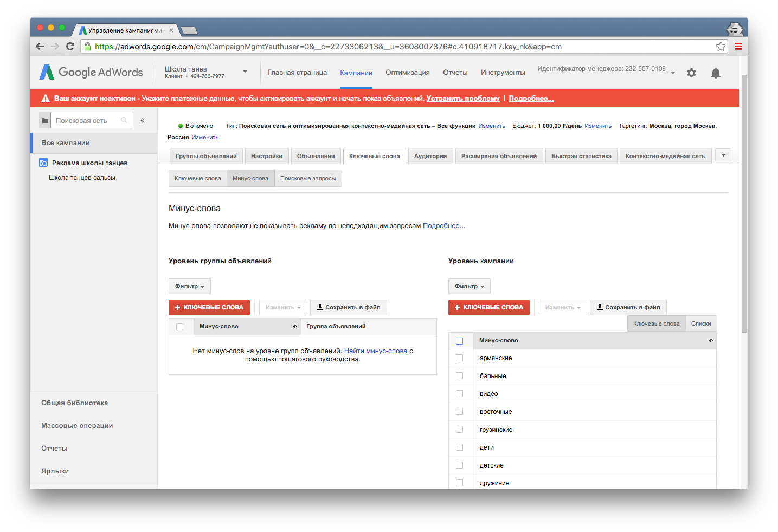The width and height of the screenshot is (778, 532).
Task: Open the notifications bell
Action: (x=716, y=73)
